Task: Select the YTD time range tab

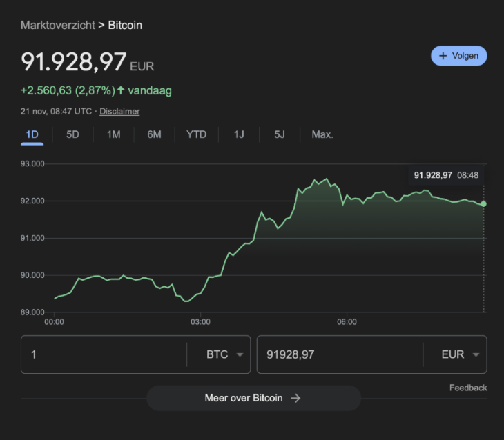Action: click(x=196, y=134)
